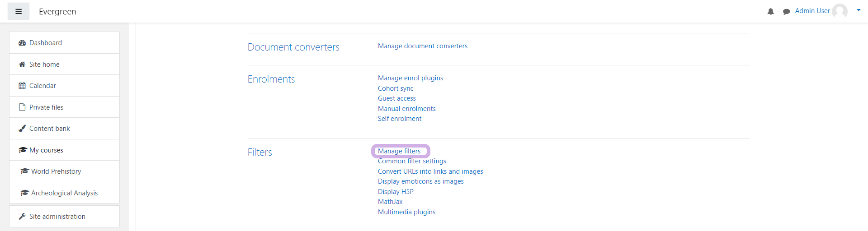Open the notifications bell

click(771, 11)
